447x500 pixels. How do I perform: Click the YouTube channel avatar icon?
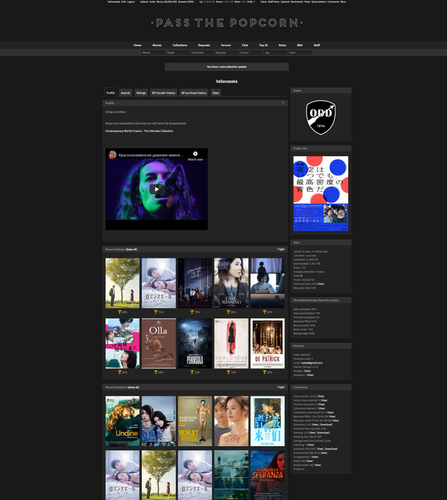coord(113,155)
